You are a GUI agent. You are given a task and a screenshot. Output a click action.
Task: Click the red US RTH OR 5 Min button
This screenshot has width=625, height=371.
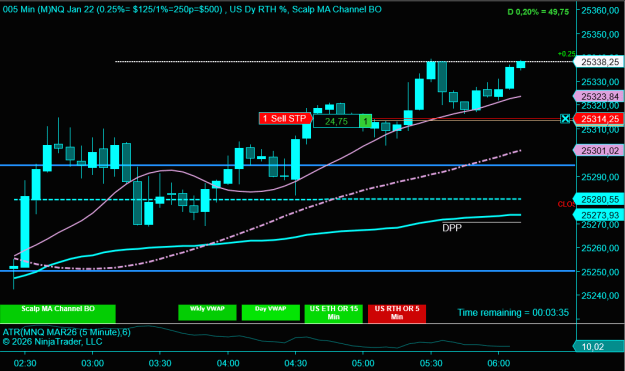[x=397, y=313]
